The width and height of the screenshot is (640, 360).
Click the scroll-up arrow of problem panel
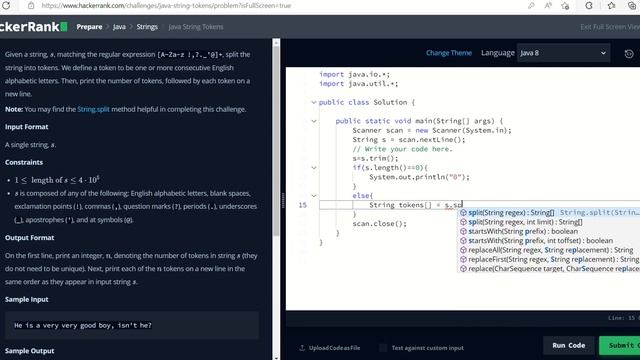coord(276,42)
